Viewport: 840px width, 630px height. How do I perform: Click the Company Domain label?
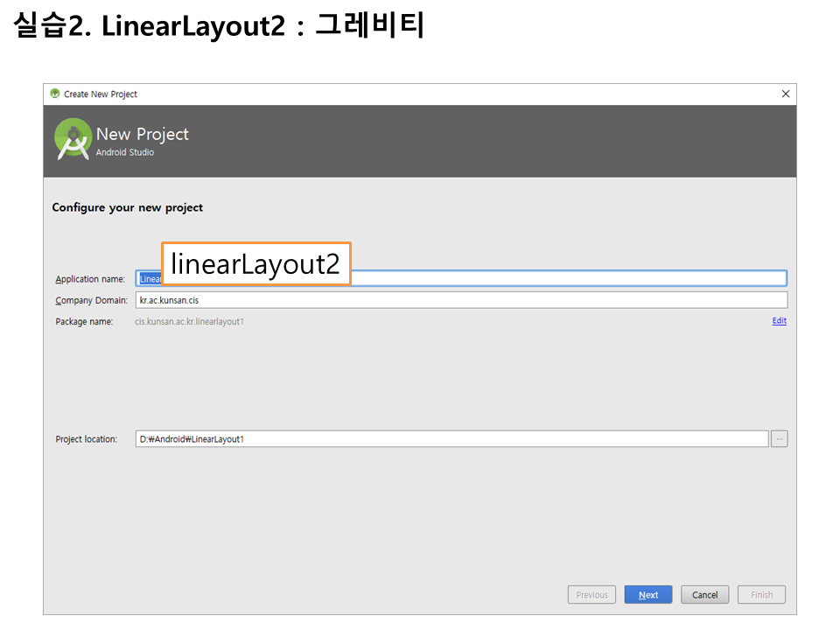point(91,300)
